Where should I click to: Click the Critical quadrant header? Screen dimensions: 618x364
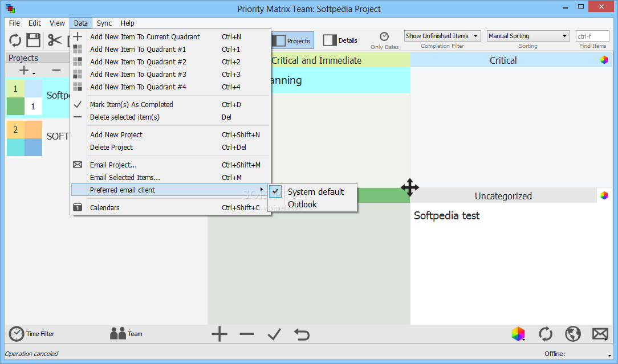[x=503, y=60]
